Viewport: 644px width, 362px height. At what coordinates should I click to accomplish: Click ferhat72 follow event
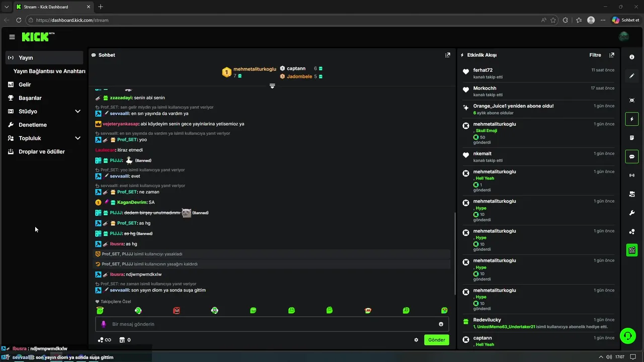[539, 73]
